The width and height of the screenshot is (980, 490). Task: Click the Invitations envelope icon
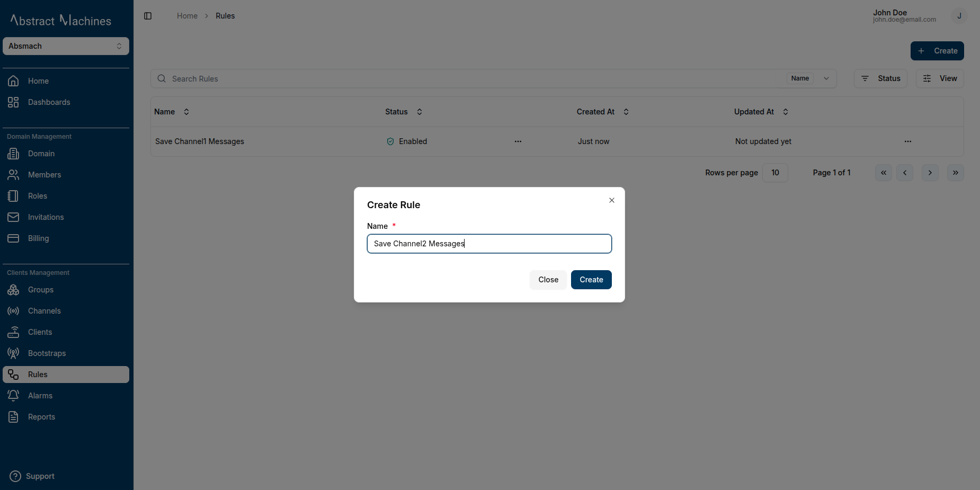[x=13, y=217]
